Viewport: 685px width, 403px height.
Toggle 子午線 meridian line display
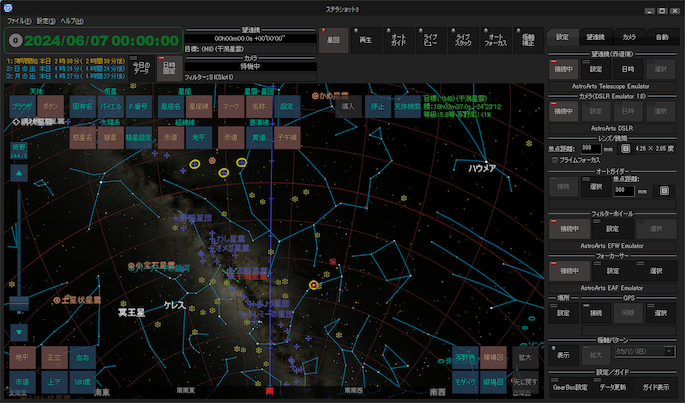[287, 136]
